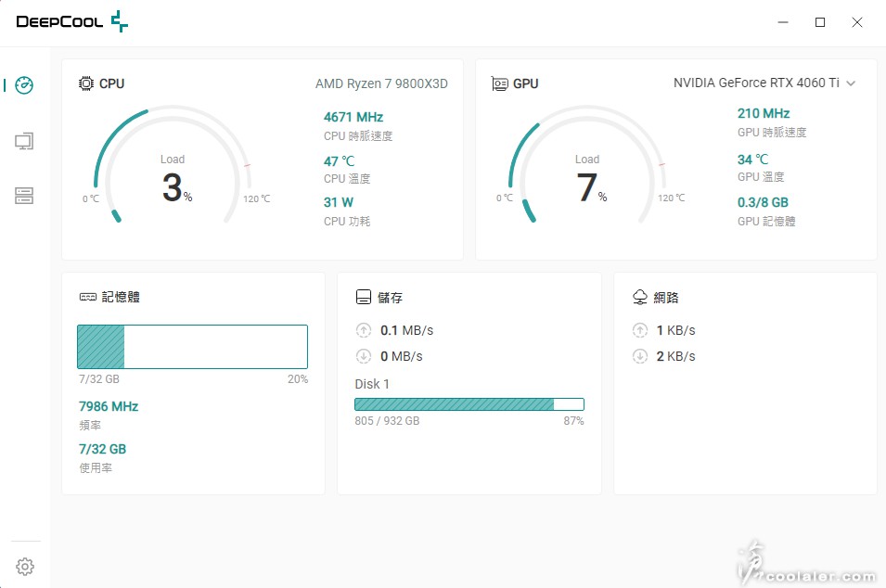Click the AMD Ryzen 7 9800X3D name
The image size is (886, 588).
[381, 83]
